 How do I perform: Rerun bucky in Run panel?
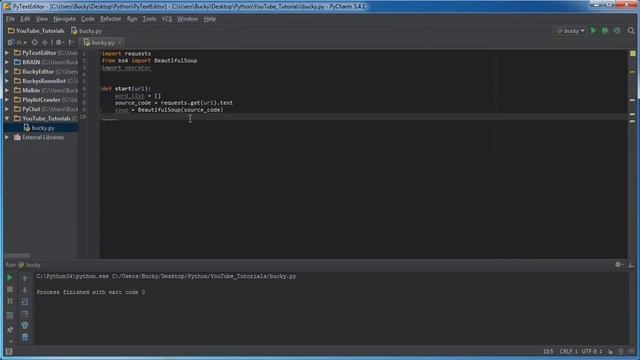tap(10, 278)
